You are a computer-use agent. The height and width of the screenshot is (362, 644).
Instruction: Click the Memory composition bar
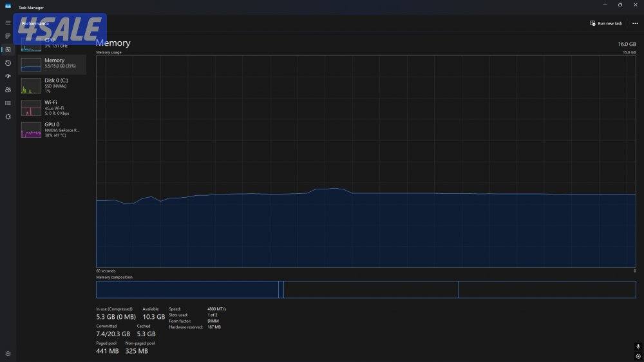coord(366,290)
